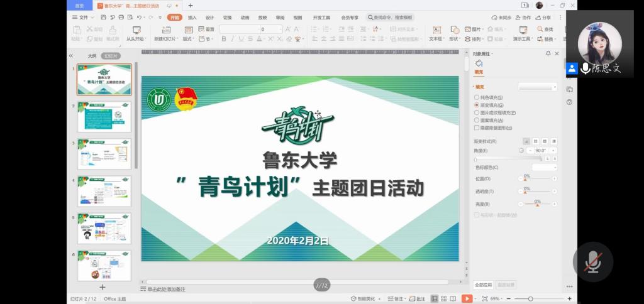The width and height of the screenshot is (644, 304).
Task: Click the 全部应用 apply to all button
Action: [484, 285]
